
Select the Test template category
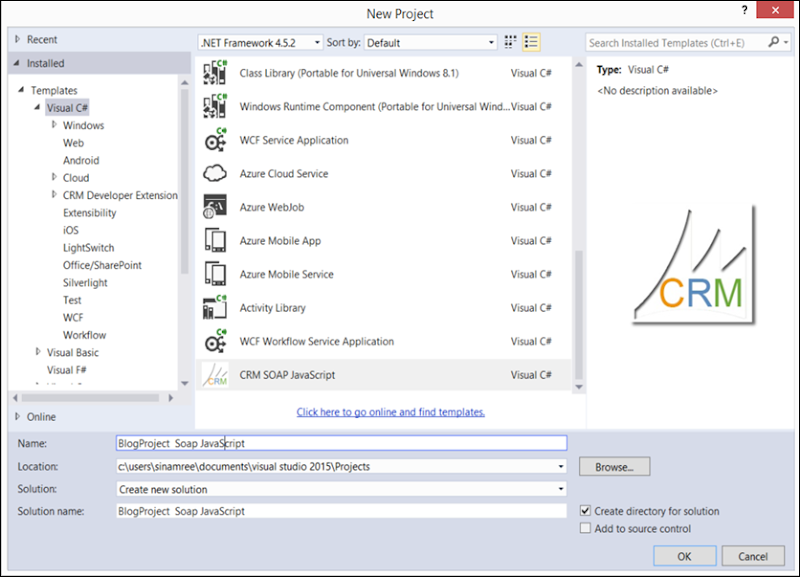[x=72, y=300]
